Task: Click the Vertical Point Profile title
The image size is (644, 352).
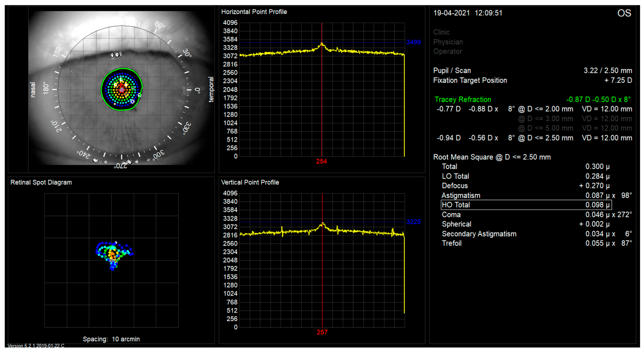Action: coord(250,182)
